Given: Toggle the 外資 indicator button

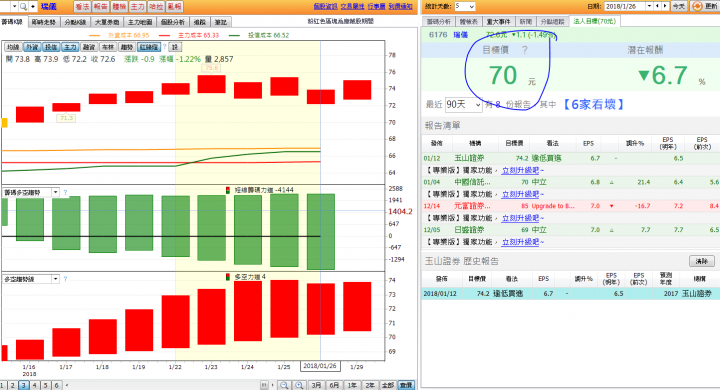Looking at the screenshot, I should click(x=32, y=47).
